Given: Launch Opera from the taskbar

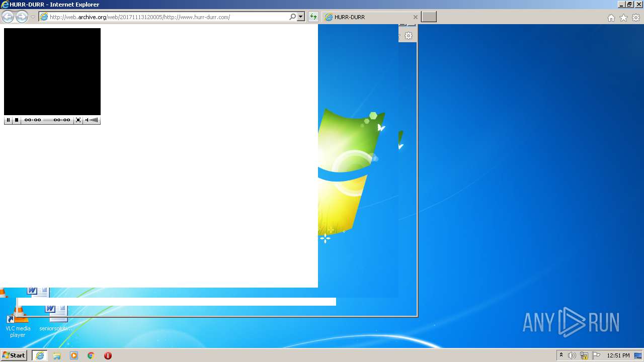Looking at the screenshot, I should click(x=108, y=355).
